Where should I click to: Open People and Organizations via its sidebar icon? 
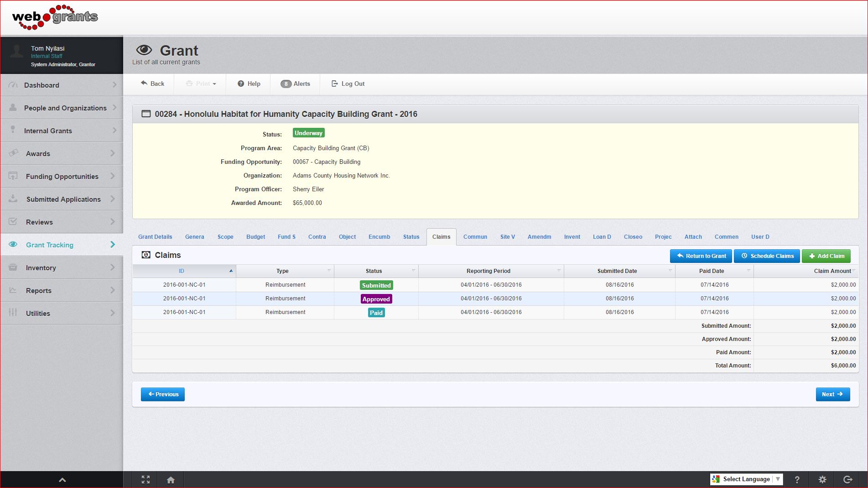[12, 108]
